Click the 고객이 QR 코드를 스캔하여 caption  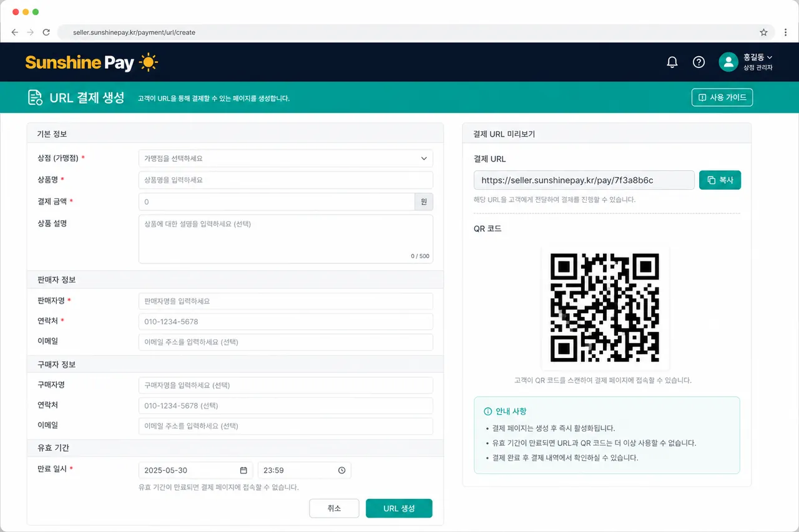click(603, 380)
